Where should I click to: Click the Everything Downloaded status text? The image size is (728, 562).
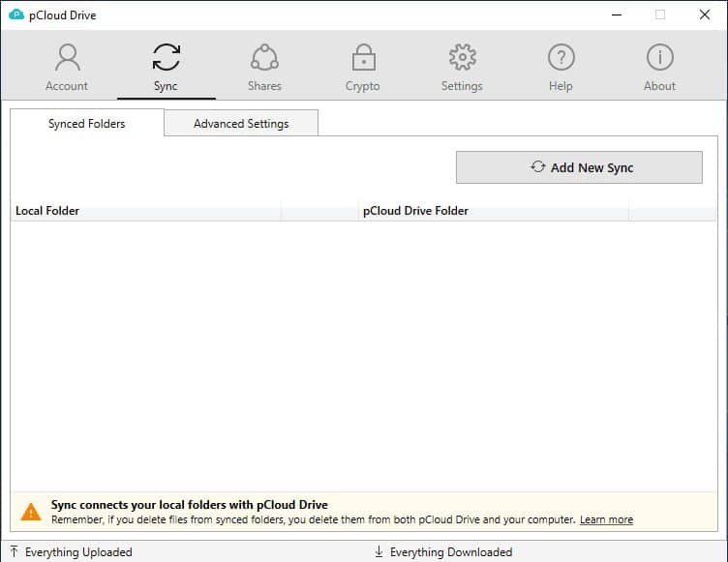451,551
